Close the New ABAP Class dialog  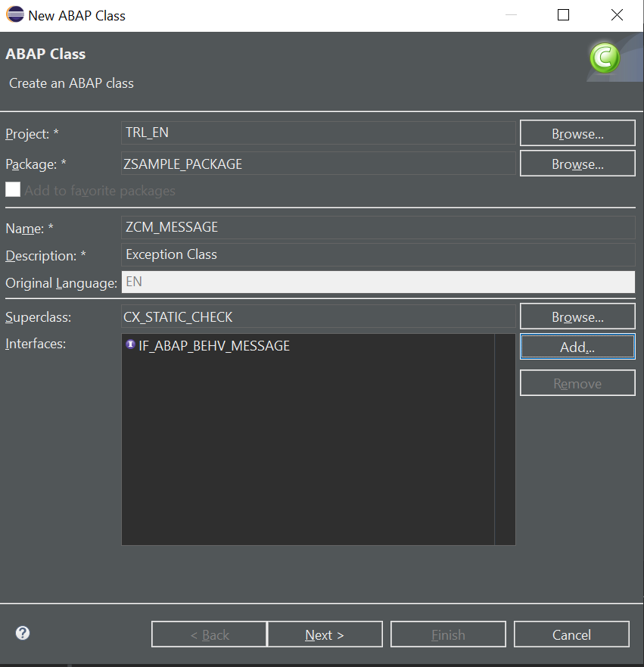[x=617, y=15]
